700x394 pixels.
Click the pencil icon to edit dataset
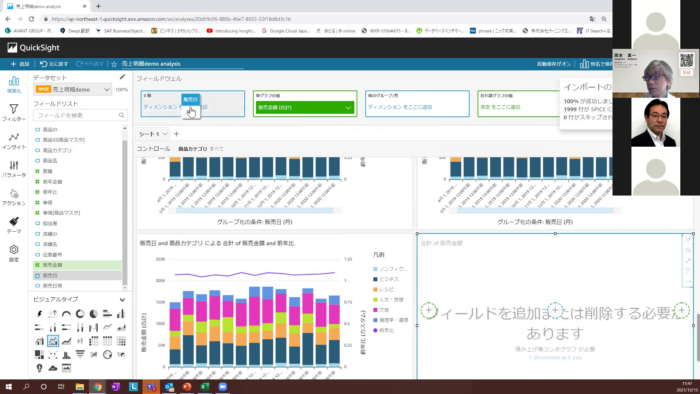tap(122, 77)
